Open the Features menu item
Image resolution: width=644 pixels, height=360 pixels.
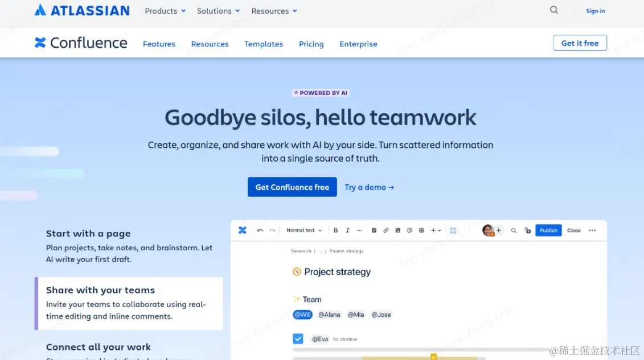(x=159, y=44)
